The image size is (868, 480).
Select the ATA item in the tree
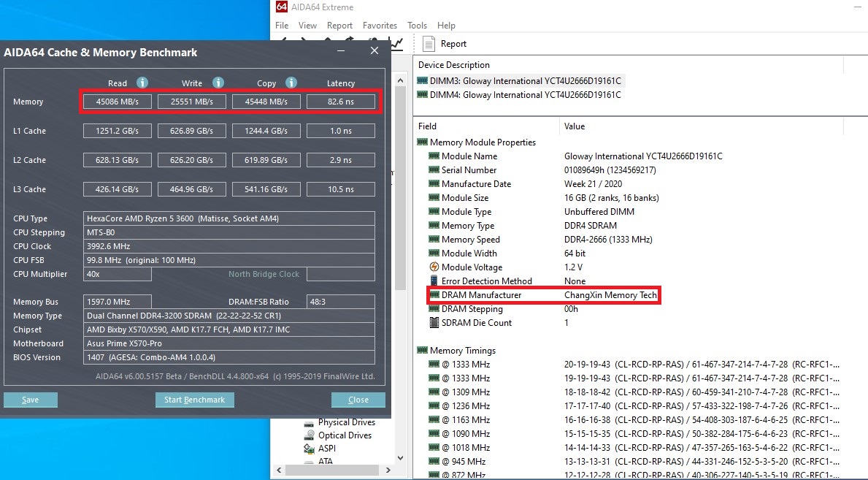326,460
